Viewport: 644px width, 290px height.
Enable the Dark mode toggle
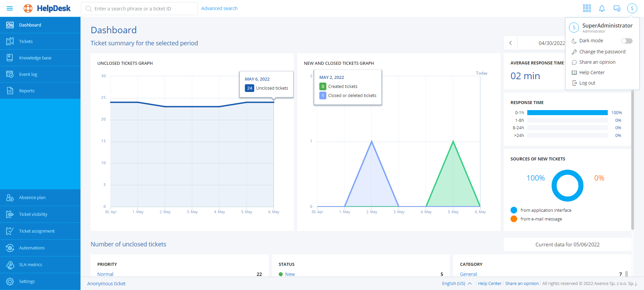coord(626,41)
